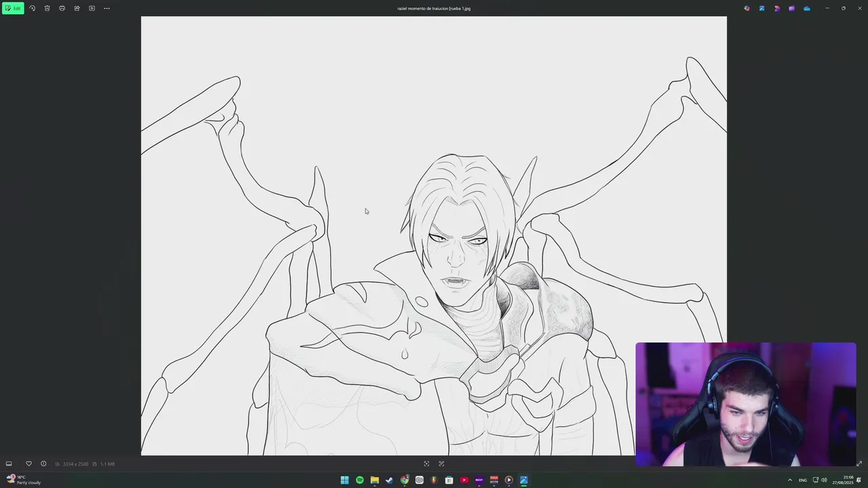This screenshot has height=488, width=868.
Task: Start slideshow using the play icon
Action: point(92,8)
